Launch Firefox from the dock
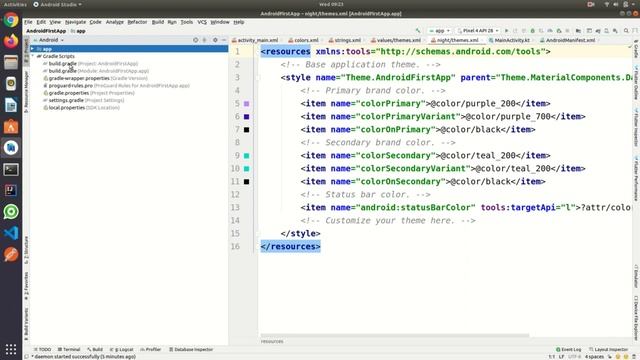640x360 pixels. pyautogui.click(x=11, y=41)
